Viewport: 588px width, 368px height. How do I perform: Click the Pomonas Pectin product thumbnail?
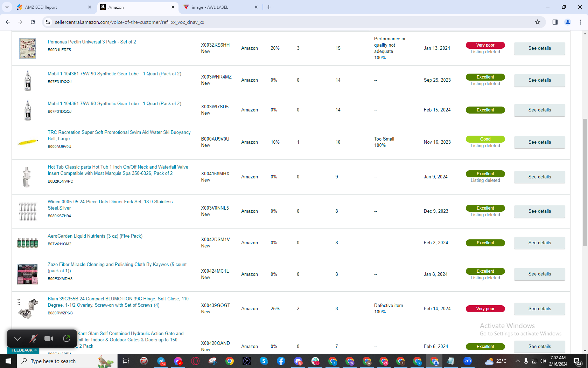[28, 48]
